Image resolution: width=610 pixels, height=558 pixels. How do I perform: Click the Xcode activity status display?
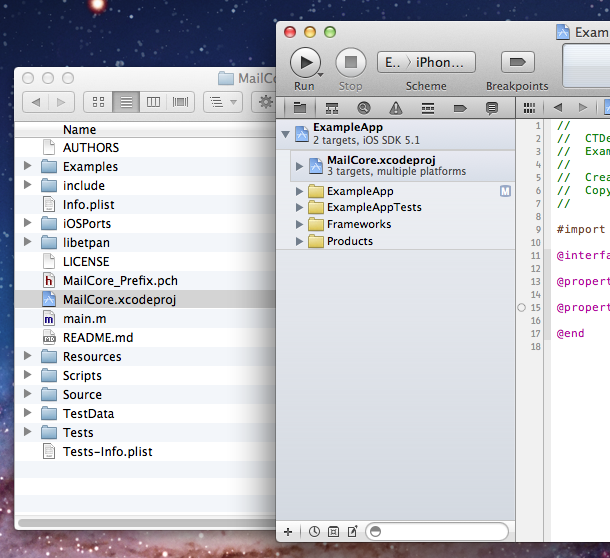tap(586, 66)
